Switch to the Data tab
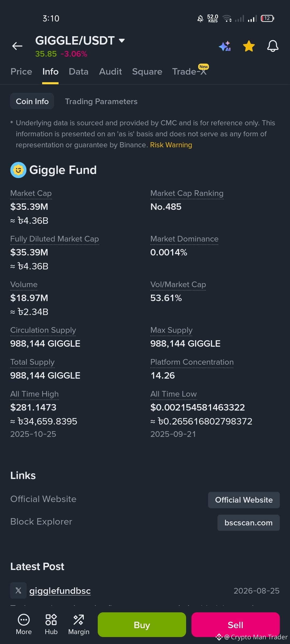 click(x=78, y=72)
